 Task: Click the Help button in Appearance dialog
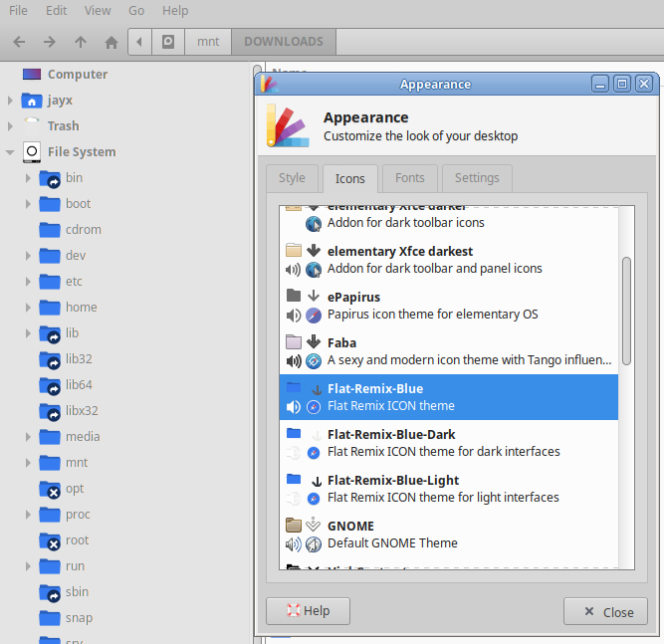[x=308, y=611]
